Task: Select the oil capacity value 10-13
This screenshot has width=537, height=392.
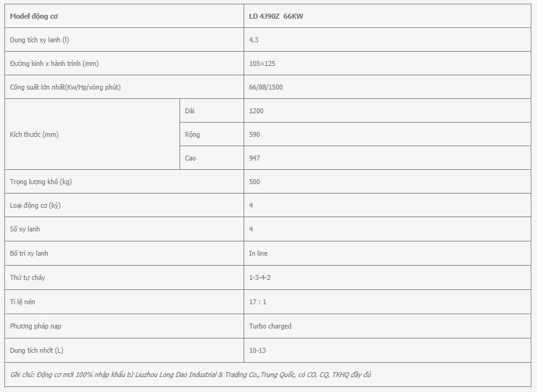Action: (x=257, y=350)
